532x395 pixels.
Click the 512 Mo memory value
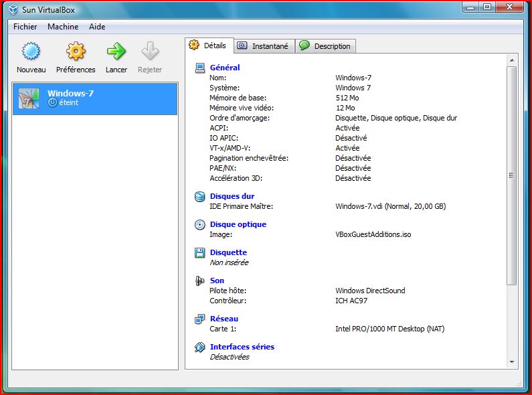(347, 98)
